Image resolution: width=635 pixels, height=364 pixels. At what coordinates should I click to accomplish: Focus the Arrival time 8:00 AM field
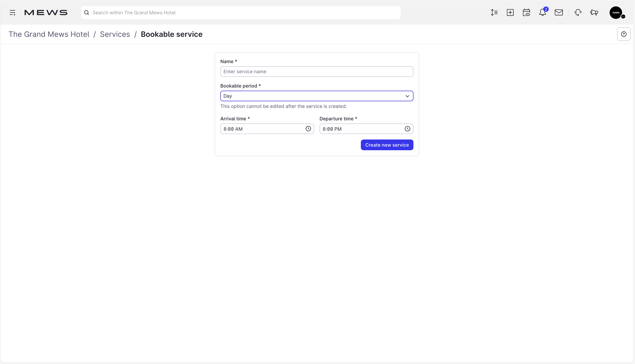click(267, 129)
